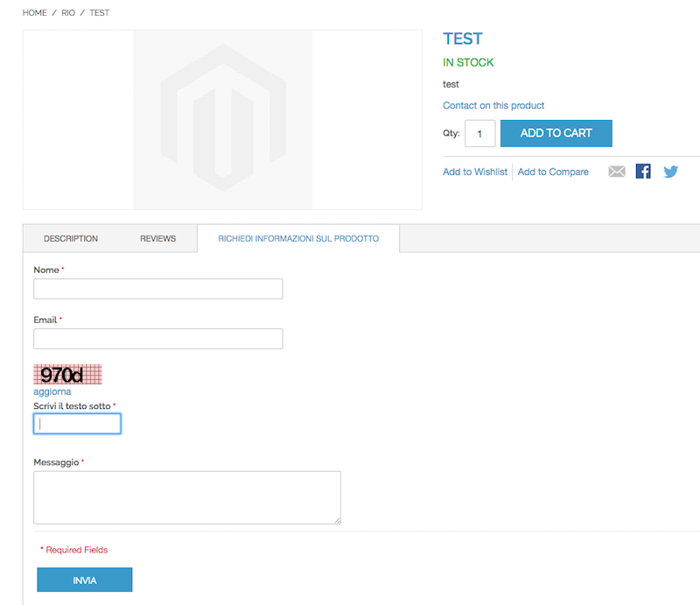
Task: Click the Add to Cart button
Action: point(556,133)
